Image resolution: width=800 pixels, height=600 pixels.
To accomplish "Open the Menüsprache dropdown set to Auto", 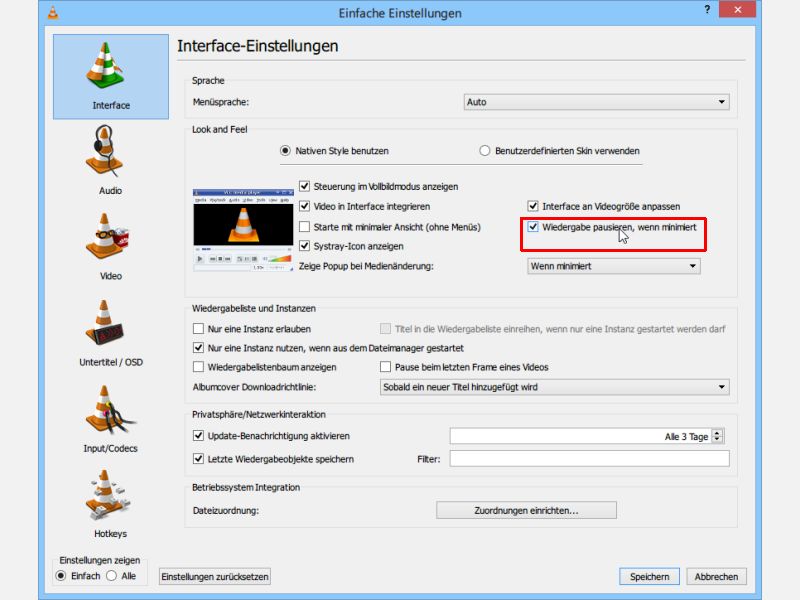I will (596, 102).
